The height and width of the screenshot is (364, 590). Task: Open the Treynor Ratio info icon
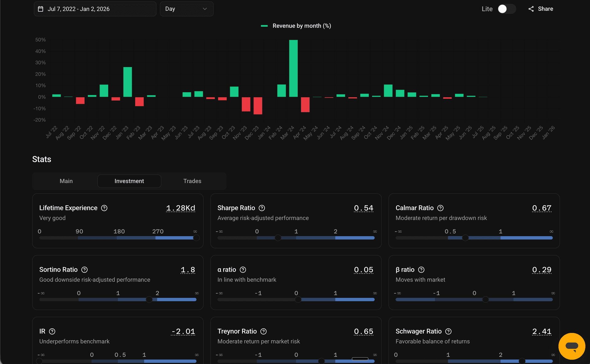click(x=263, y=331)
